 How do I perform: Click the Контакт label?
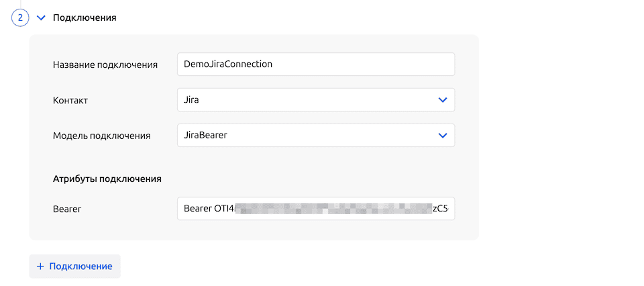tap(70, 101)
